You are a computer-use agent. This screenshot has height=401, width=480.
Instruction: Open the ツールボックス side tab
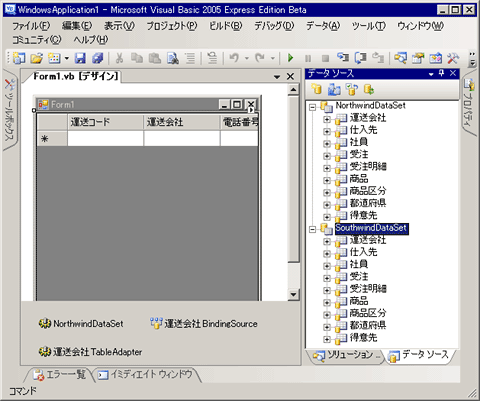coord(9,110)
